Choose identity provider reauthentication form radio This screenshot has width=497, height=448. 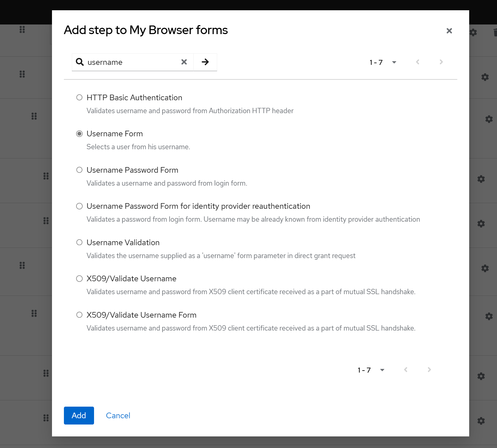tap(79, 206)
